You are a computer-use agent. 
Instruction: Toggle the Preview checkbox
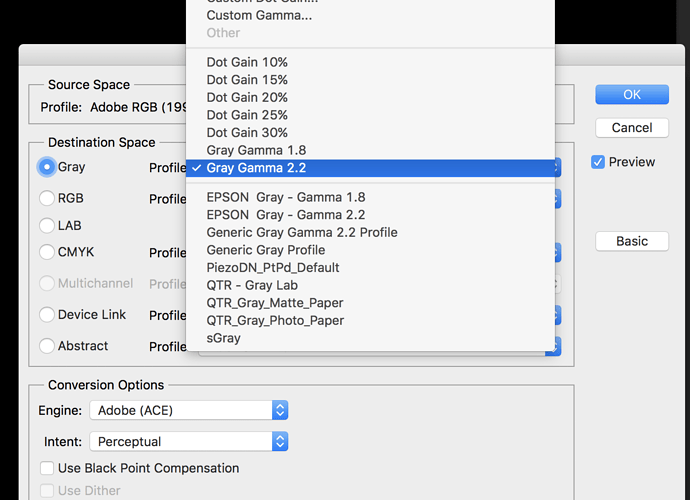pyautogui.click(x=598, y=162)
